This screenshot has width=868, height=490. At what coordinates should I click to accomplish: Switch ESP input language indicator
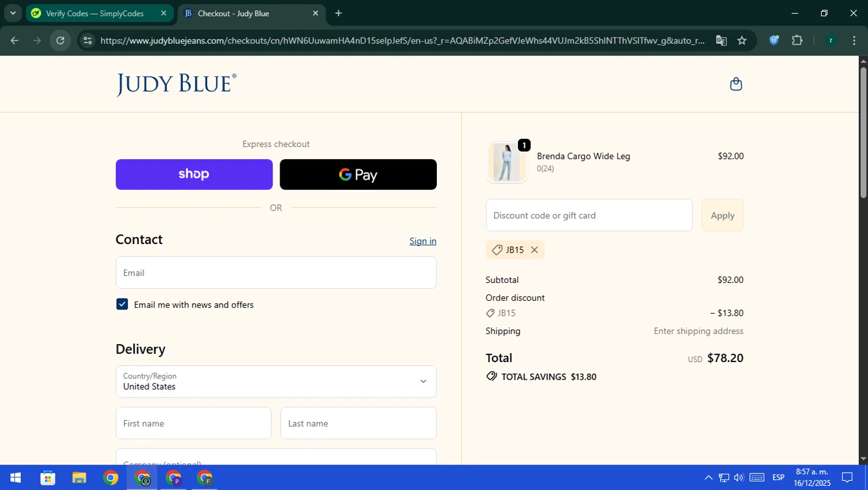coord(778,478)
